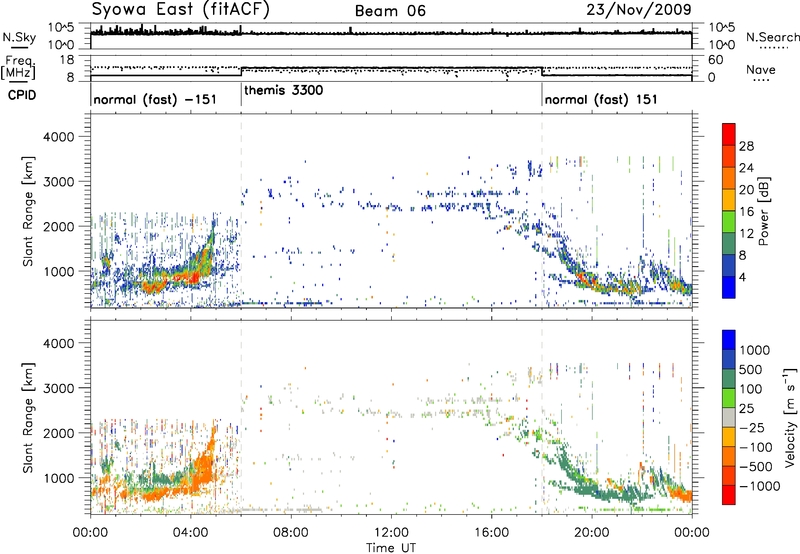
Task: Select teal 100–500 Velocity color bar segment
Action: [x=729, y=379]
